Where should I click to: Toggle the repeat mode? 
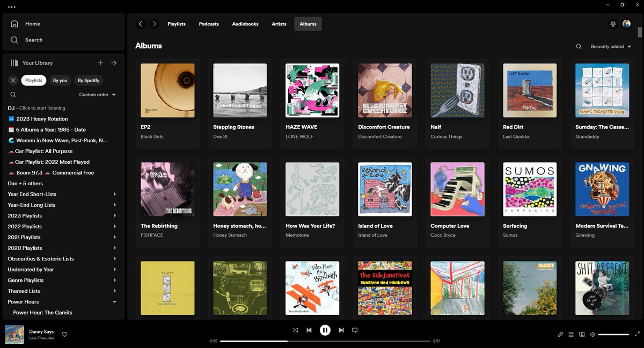click(355, 330)
